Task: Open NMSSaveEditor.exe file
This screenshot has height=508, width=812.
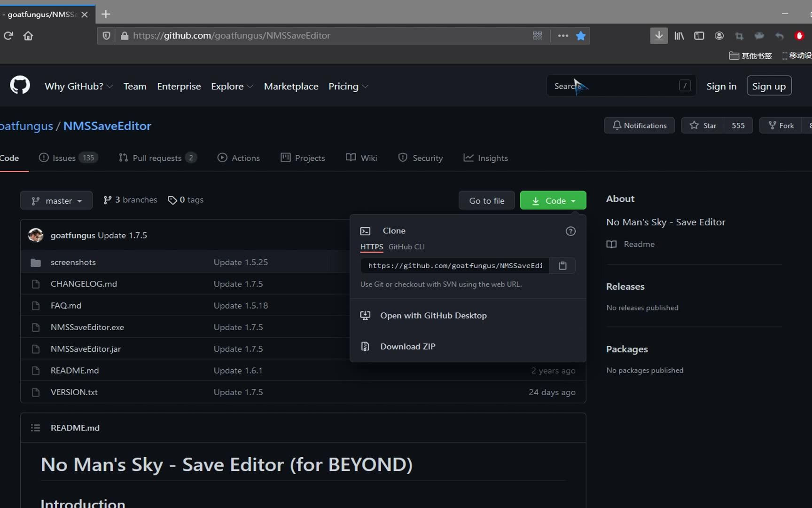Action: [x=87, y=327]
